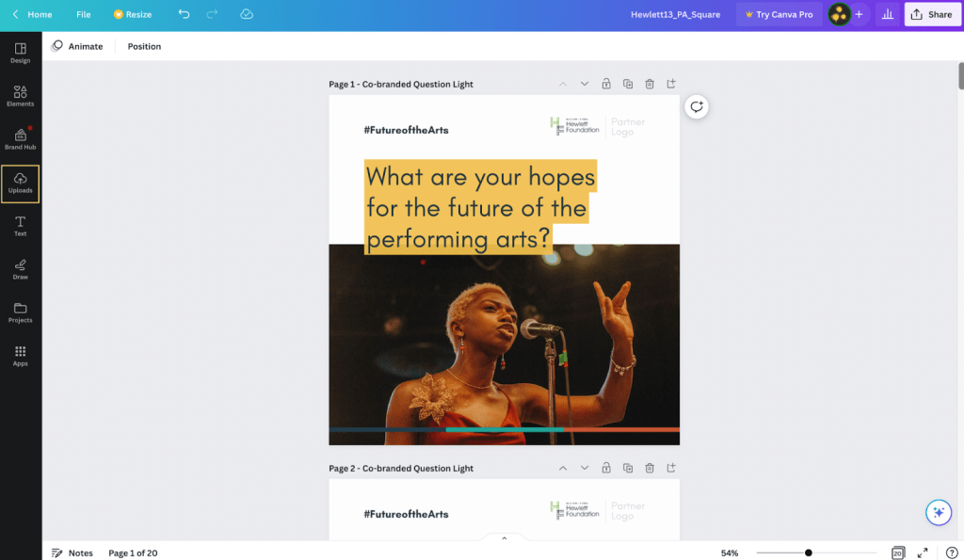
Task: Click the Undo arrow
Action: click(184, 14)
